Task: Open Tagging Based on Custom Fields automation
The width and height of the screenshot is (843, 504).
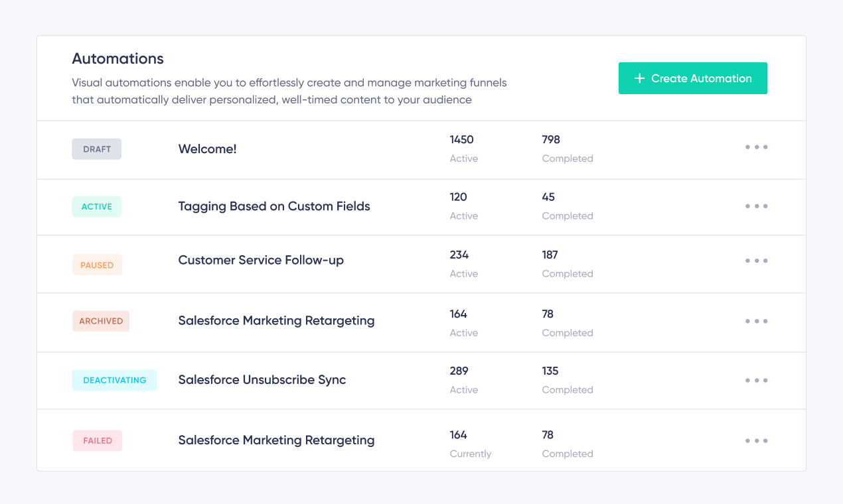Action: click(x=274, y=206)
